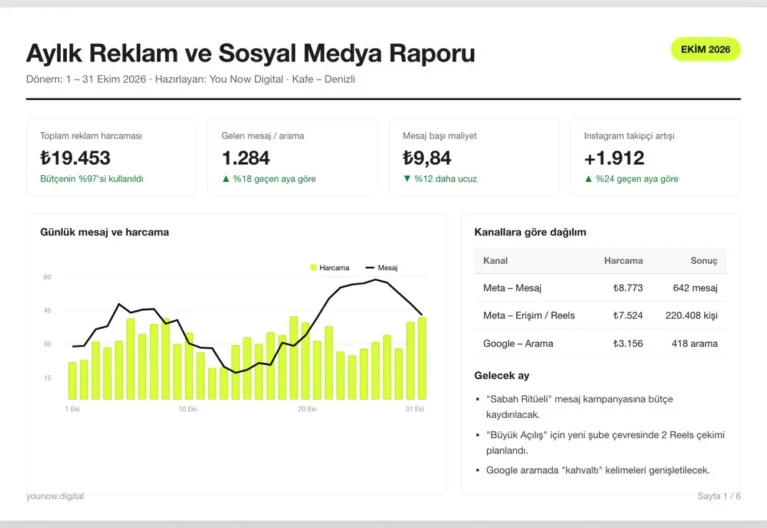Click the 418 arama result cell

[695, 344]
